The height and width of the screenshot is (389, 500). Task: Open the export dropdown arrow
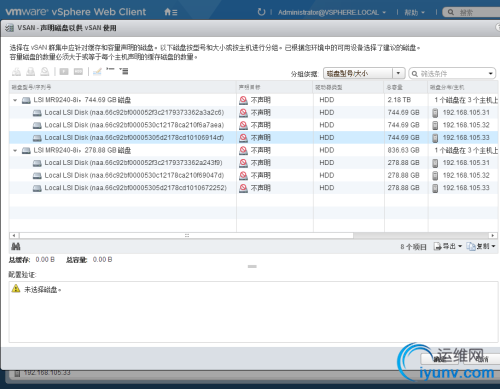click(460, 246)
